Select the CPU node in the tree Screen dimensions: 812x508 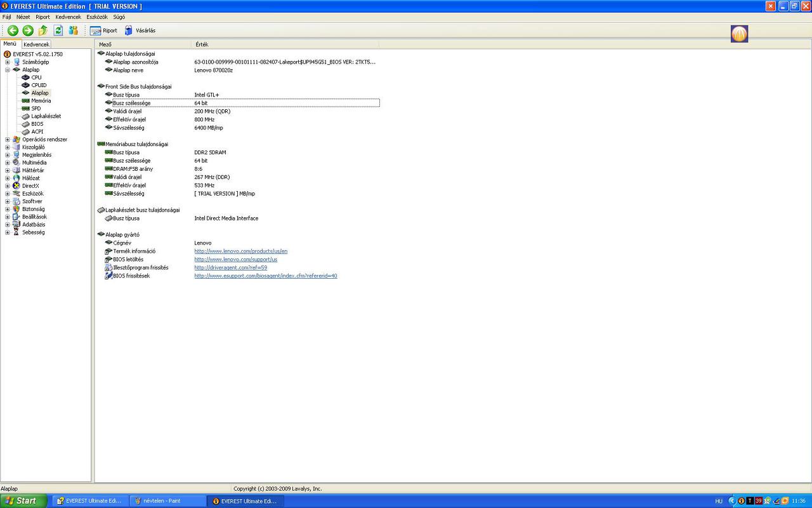click(36, 77)
